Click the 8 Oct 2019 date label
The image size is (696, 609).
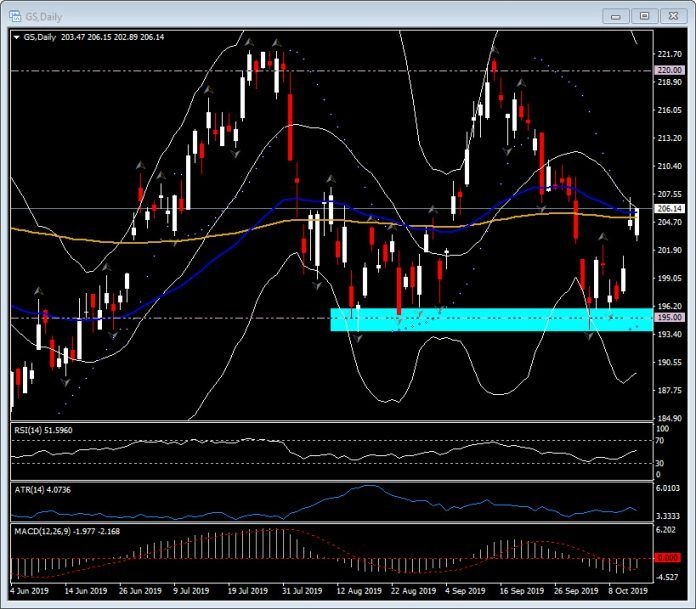coord(628,591)
